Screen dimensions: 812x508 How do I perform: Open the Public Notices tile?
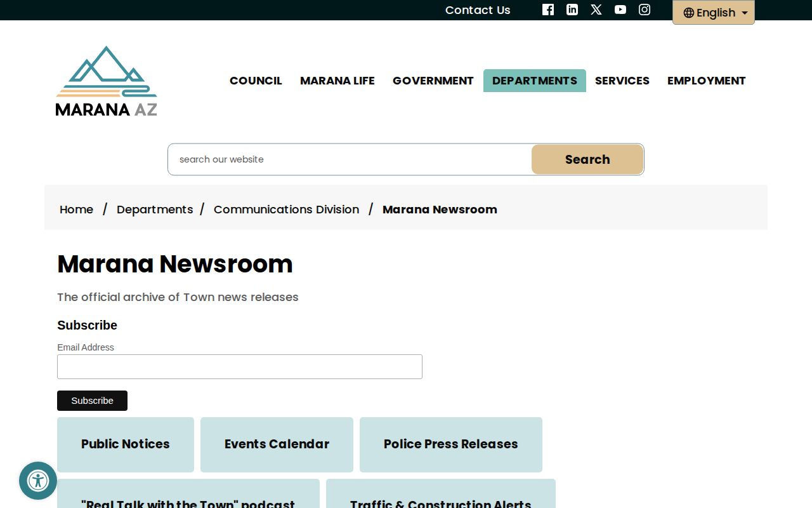pyautogui.click(x=126, y=444)
